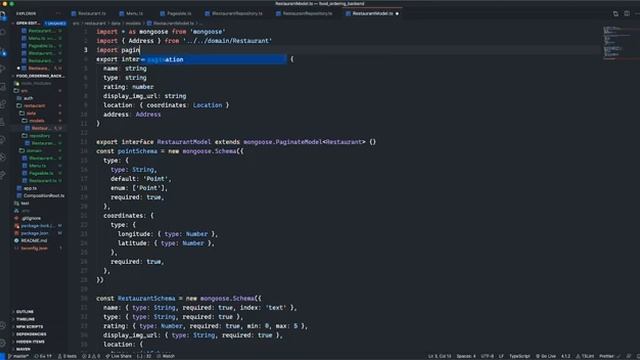Screen dimensions: 640x360
Task: Accept the pagination autocomplete suggestion
Action: pyautogui.click(x=213, y=60)
